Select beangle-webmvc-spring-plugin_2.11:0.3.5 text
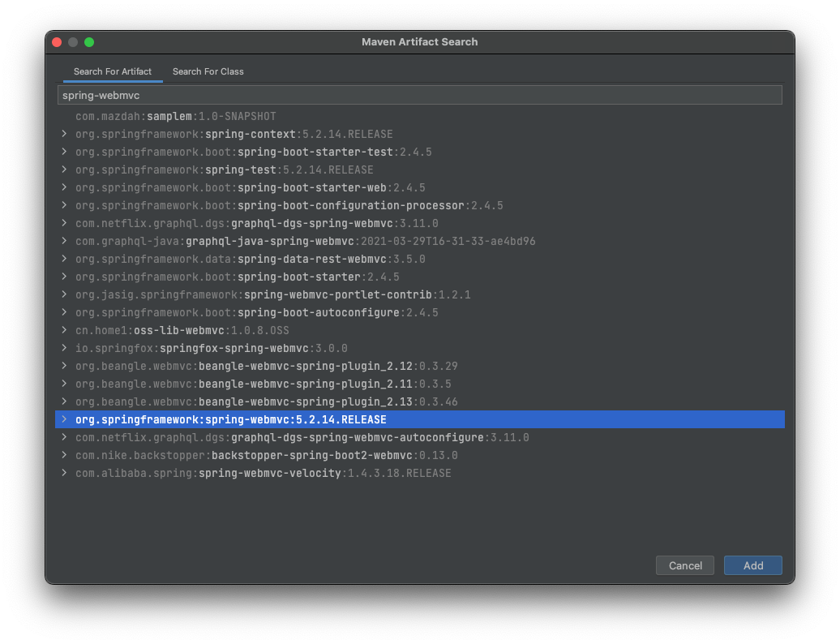The height and width of the screenshot is (644, 840). [263, 384]
